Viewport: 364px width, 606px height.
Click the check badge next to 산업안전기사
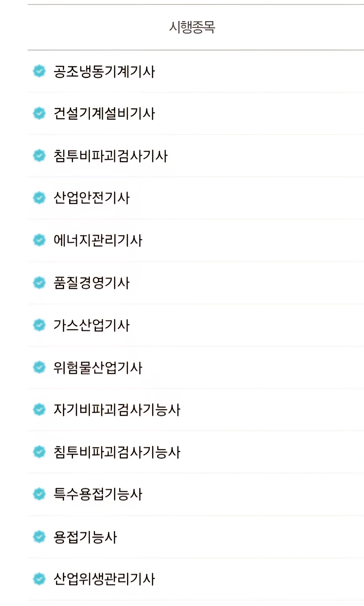(x=39, y=198)
